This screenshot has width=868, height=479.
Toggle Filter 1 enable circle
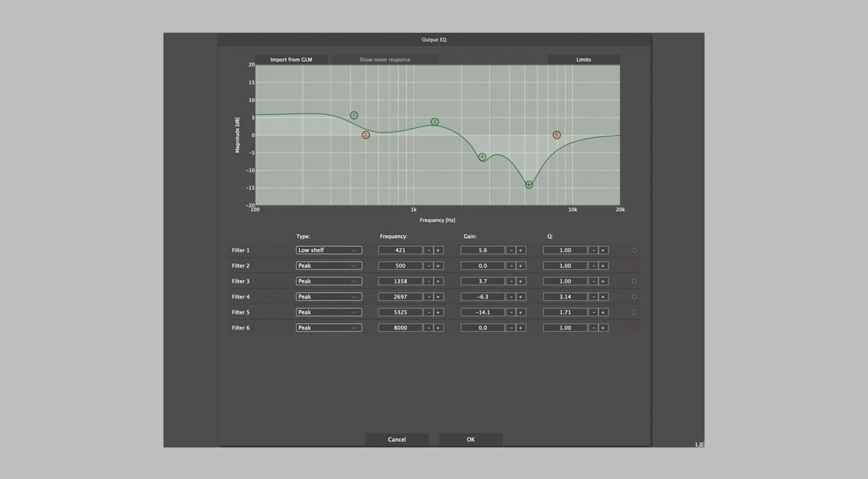[x=634, y=250]
